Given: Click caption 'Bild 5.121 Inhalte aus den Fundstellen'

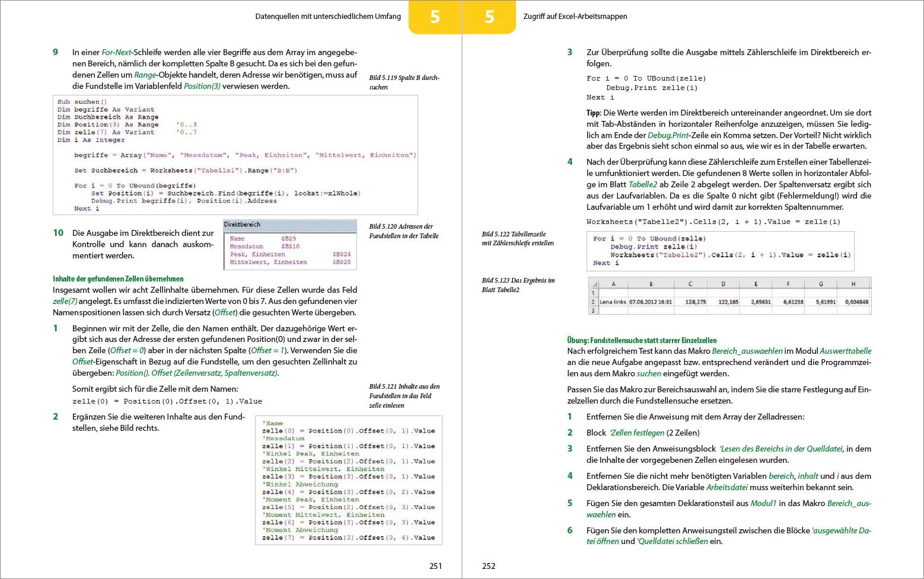Looking at the screenshot, I should pyautogui.click(x=404, y=396).
